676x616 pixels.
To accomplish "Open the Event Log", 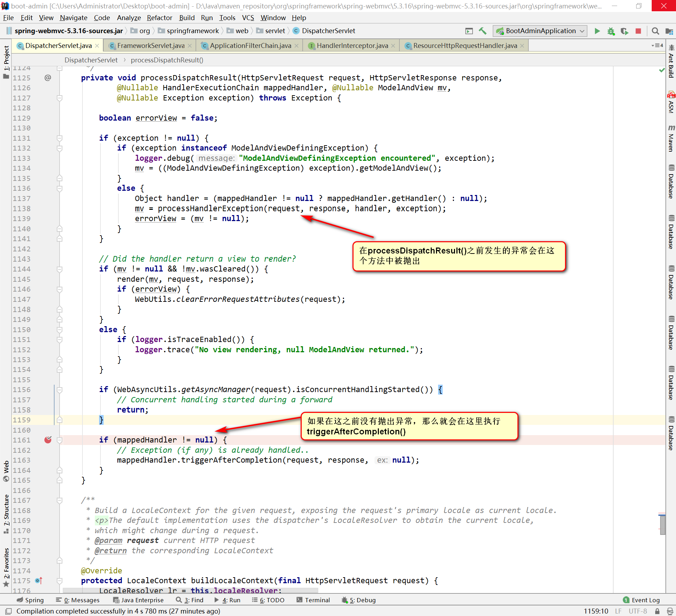I will pyautogui.click(x=641, y=600).
